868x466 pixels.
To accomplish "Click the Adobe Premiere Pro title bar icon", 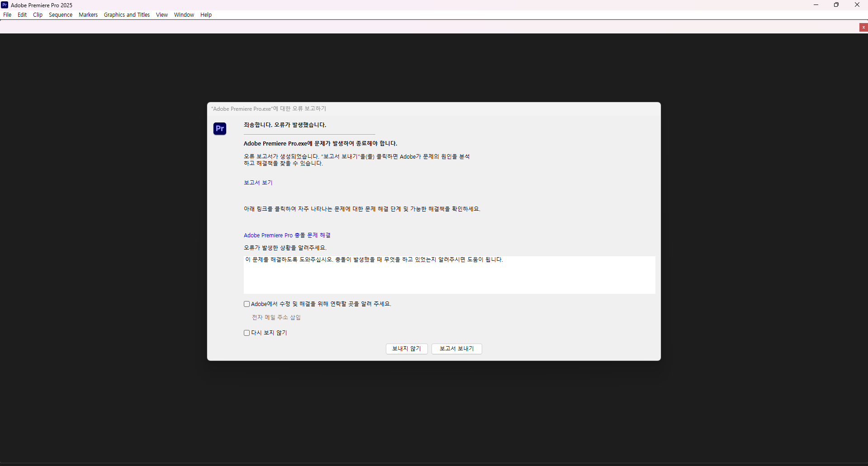I will pyautogui.click(x=5, y=5).
